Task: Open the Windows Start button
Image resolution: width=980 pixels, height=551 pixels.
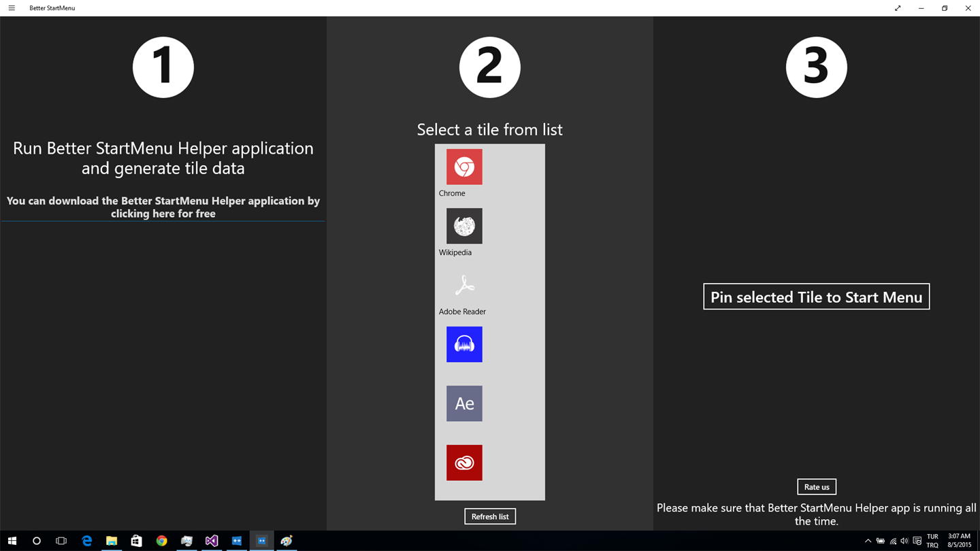Action: pos(12,541)
